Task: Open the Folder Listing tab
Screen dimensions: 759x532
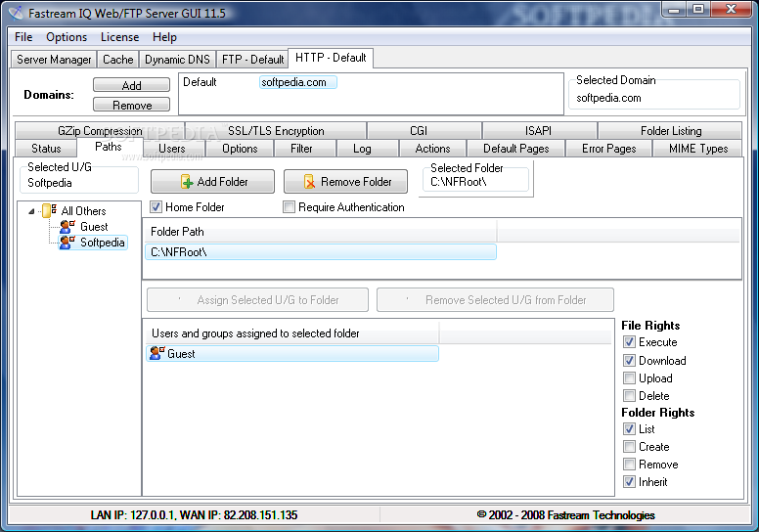Action: [671, 131]
